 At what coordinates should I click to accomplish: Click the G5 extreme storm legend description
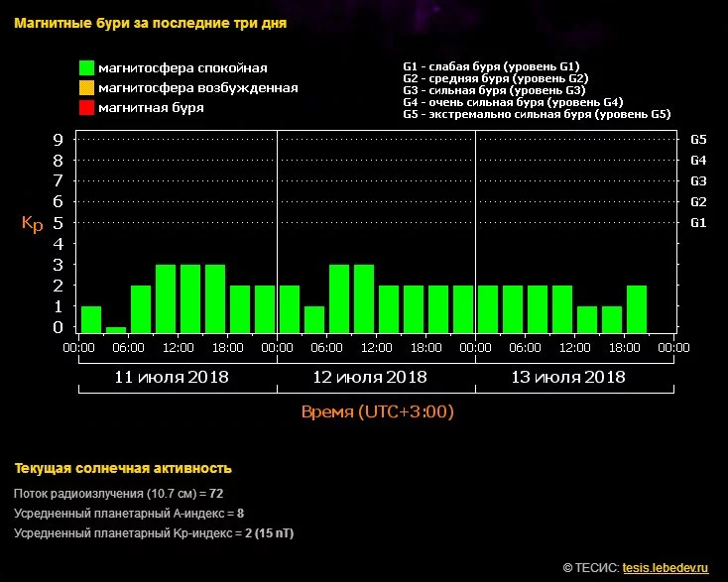537,114
